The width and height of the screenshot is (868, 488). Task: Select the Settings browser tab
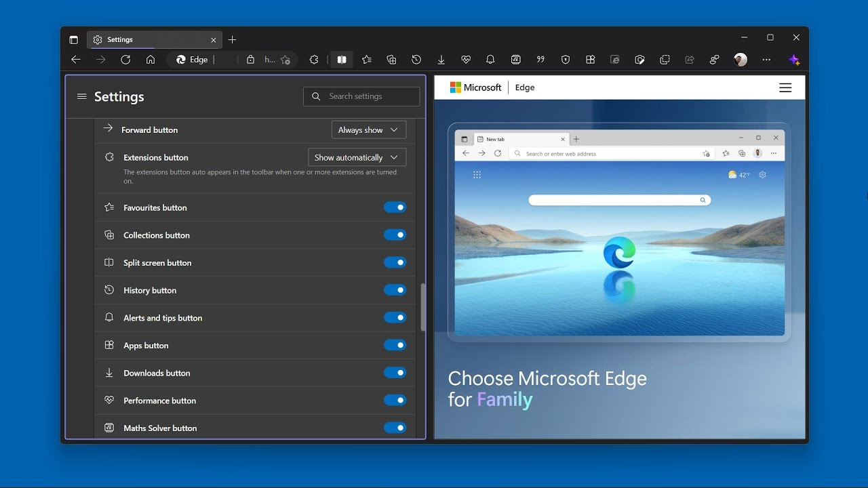(149, 40)
